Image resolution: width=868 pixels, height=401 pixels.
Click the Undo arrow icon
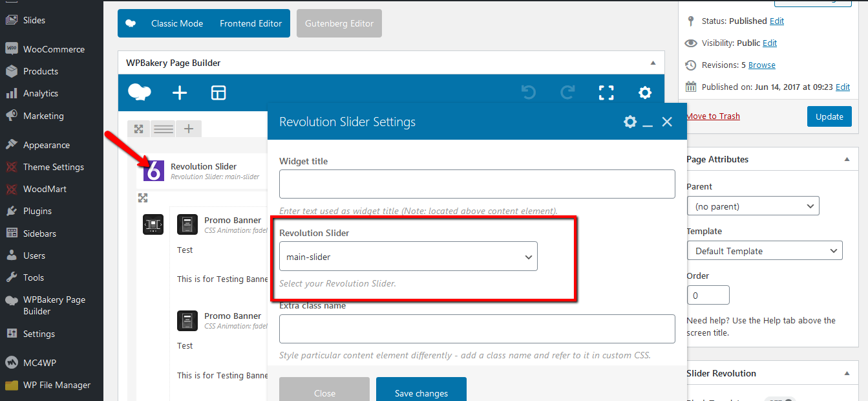(529, 92)
